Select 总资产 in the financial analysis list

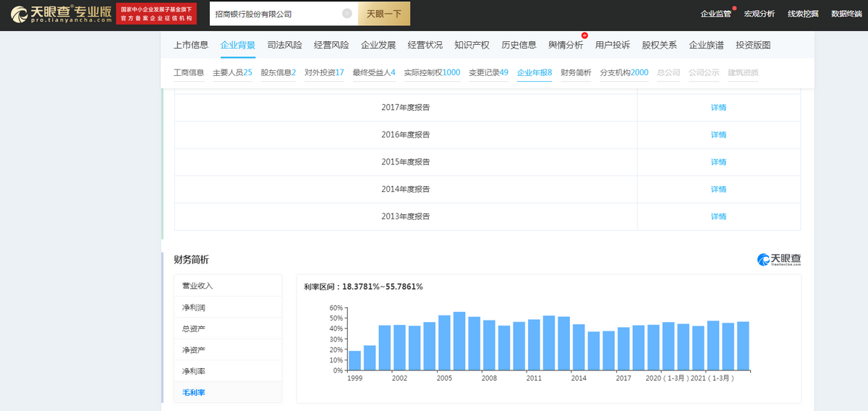[193, 329]
